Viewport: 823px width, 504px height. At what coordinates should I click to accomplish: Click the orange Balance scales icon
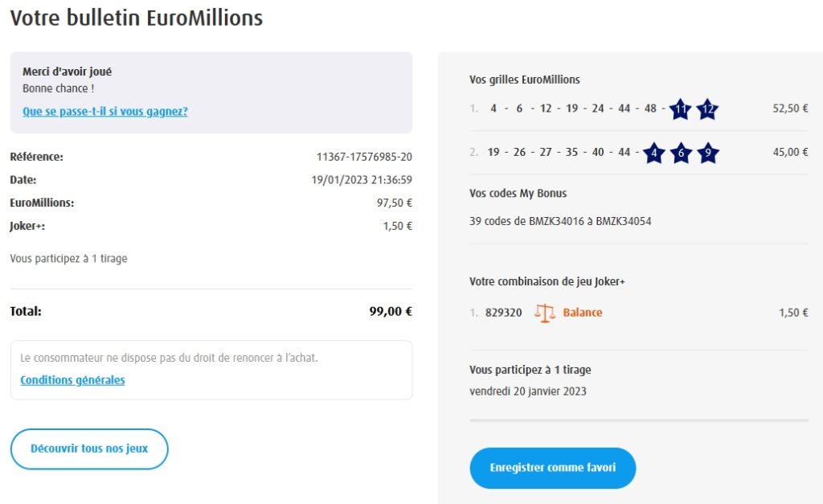545,313
